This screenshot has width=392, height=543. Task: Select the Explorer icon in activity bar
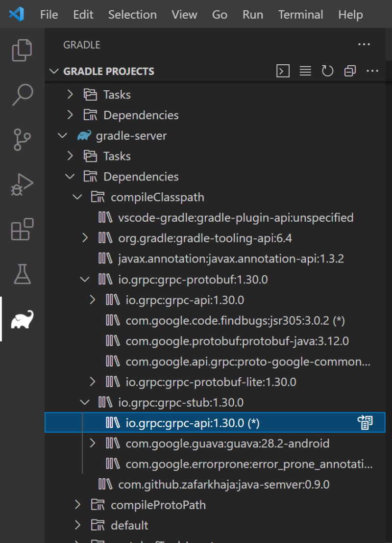pyautogui.click(x=22, y=51)
